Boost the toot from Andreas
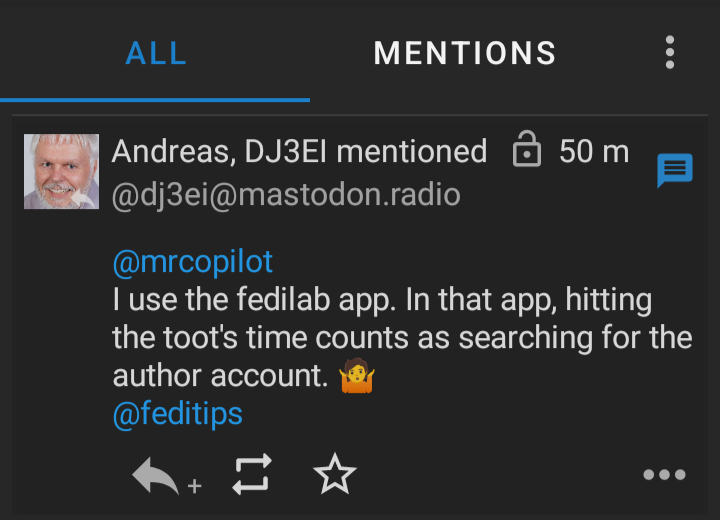 click(x=251, y=474)
